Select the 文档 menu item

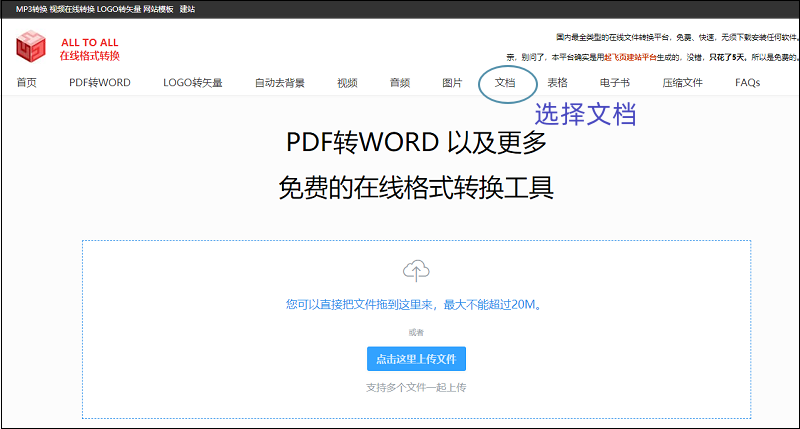505,83
